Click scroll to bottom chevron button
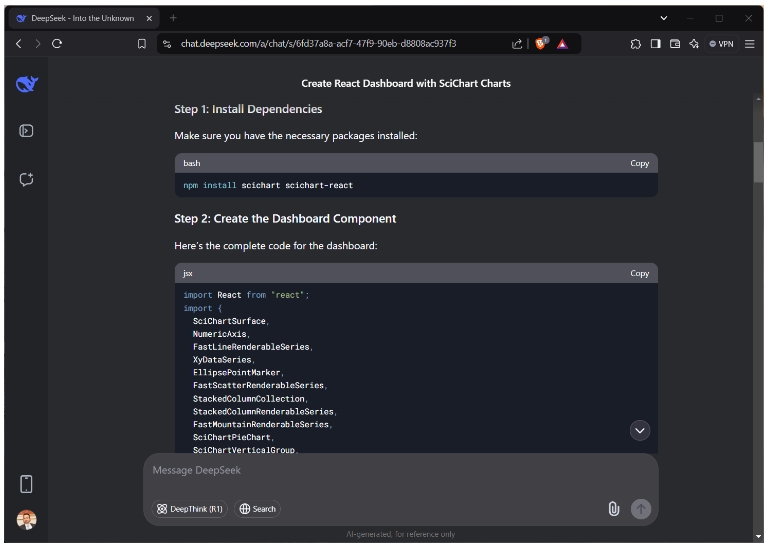The width and height of the screenshot is (771, 551). point(640,431)
